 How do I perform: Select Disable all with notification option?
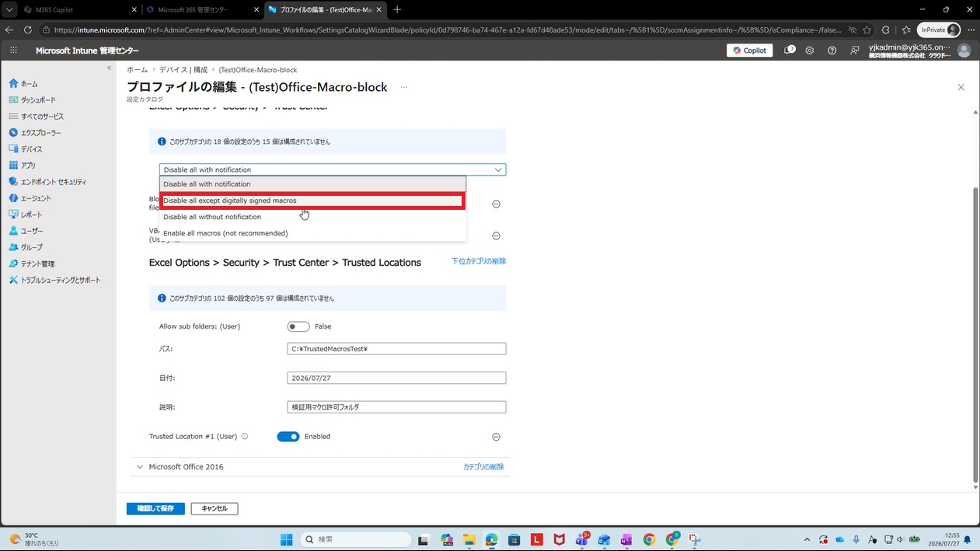point(312,184)
